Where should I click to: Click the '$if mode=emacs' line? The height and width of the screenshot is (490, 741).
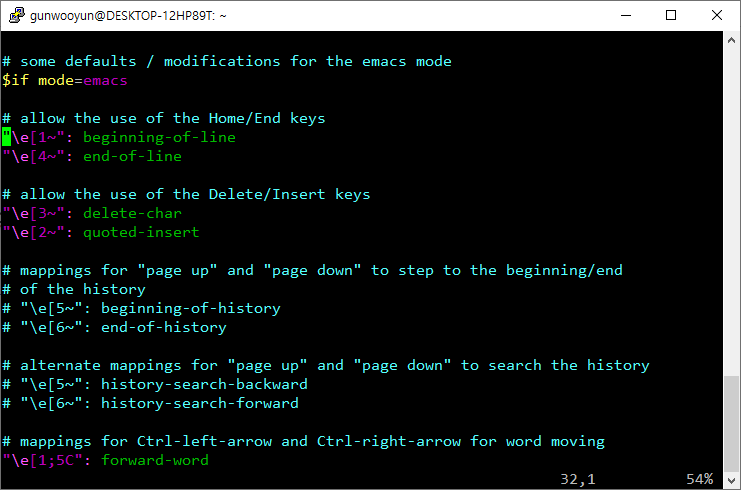tap(65, 80)
